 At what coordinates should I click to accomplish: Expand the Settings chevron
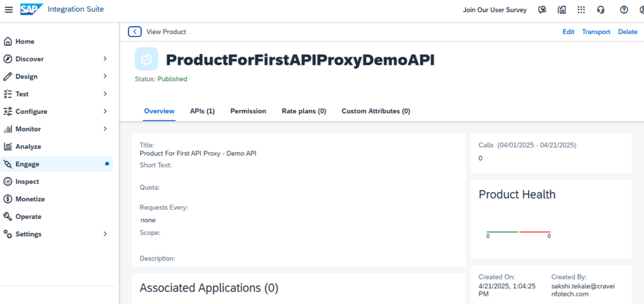pos(105,234)
